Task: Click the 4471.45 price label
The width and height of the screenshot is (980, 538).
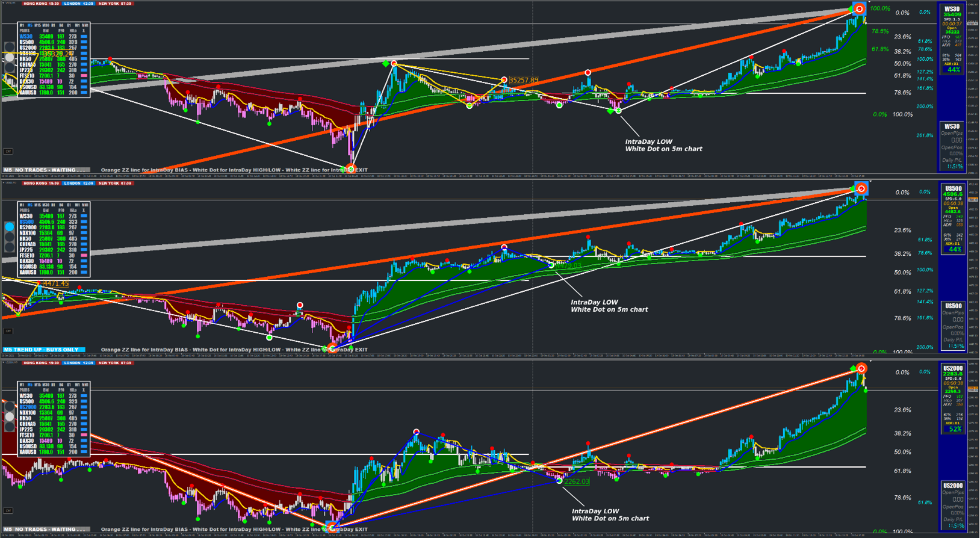Action: pyautogui.click(x=55, y=283)
